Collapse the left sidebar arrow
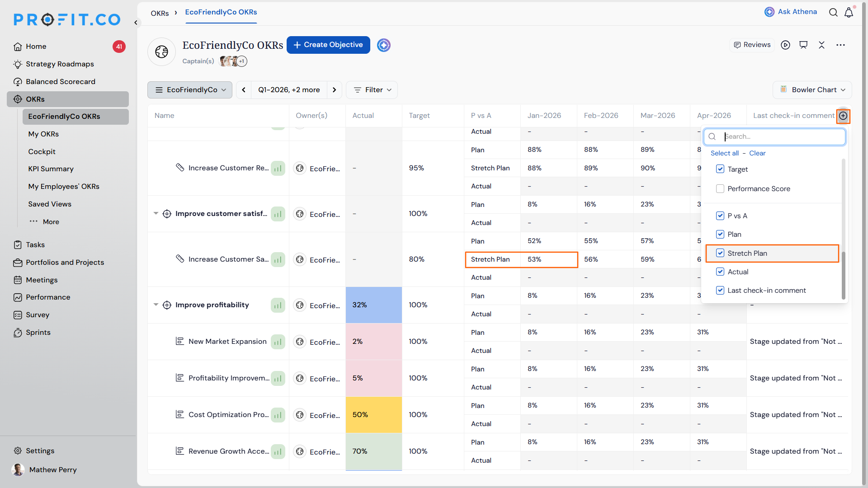The image size is (868, 488). (136, 22)
